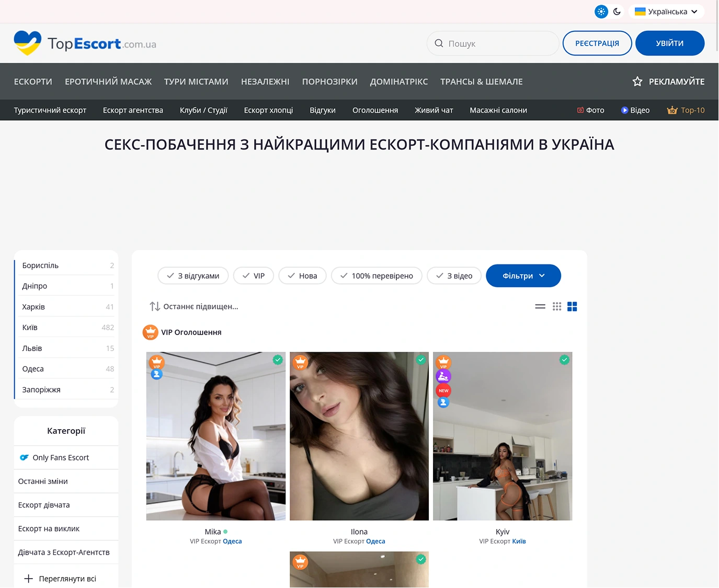Click the magnifier icon in search box
719x588 pixels.
pos(439,43)
